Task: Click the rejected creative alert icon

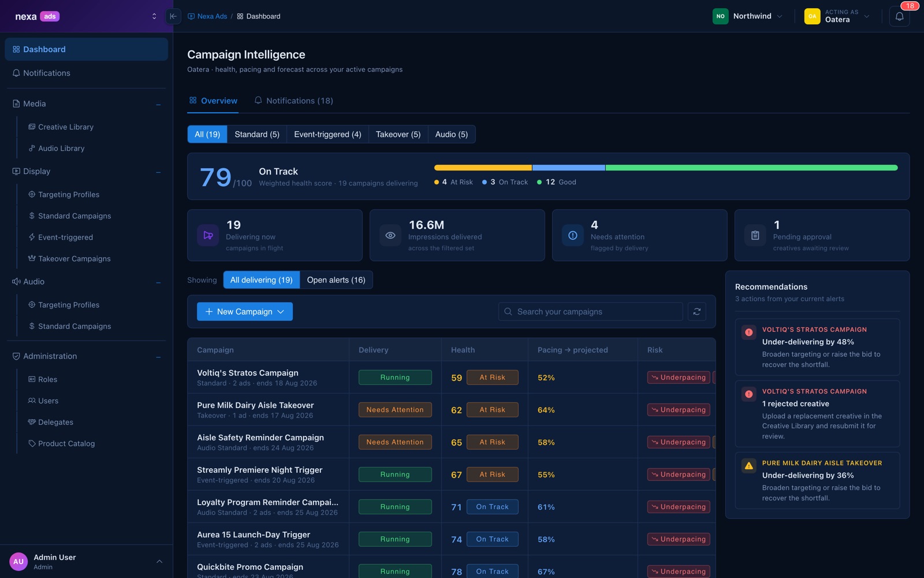Action: click(x=749, y=394)
